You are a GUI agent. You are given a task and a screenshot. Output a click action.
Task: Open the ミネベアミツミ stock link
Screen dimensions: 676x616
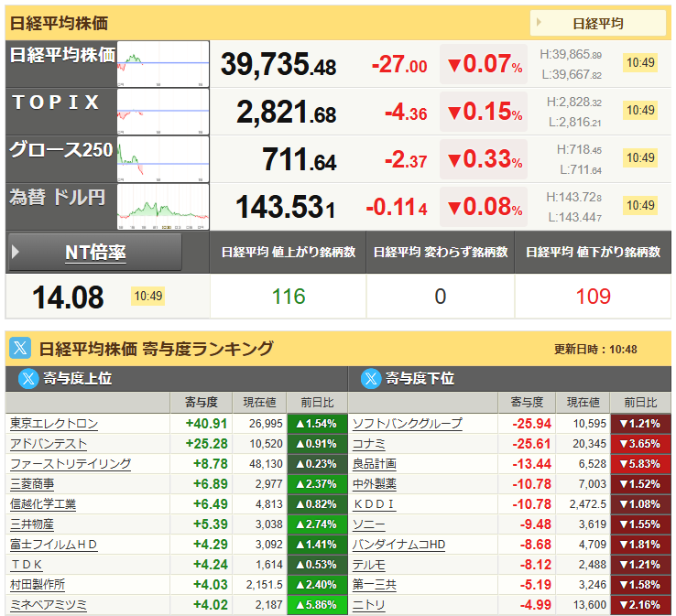[x=49, y=605]
